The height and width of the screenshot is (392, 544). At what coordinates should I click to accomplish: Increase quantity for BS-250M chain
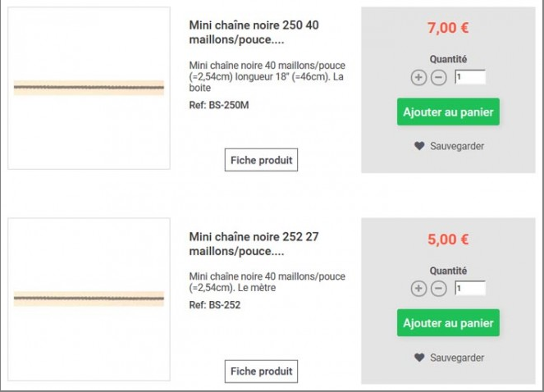418,77
